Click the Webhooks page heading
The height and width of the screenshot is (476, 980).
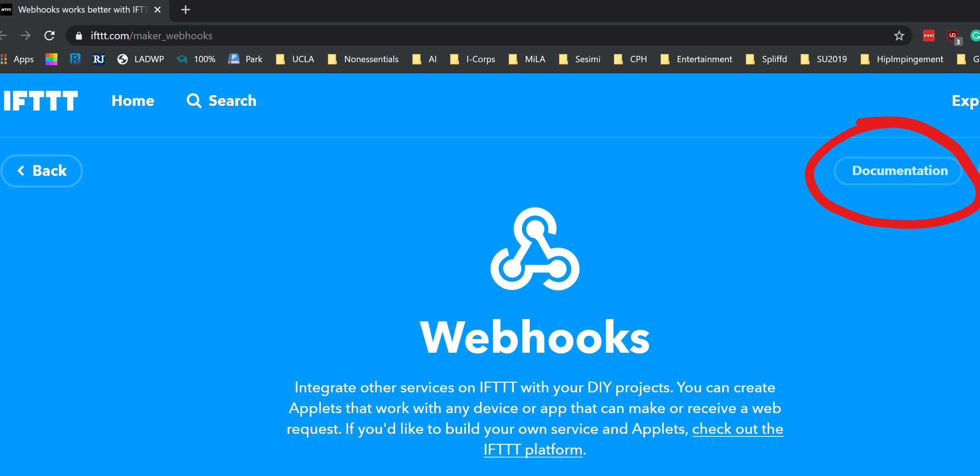pos(535,337)
